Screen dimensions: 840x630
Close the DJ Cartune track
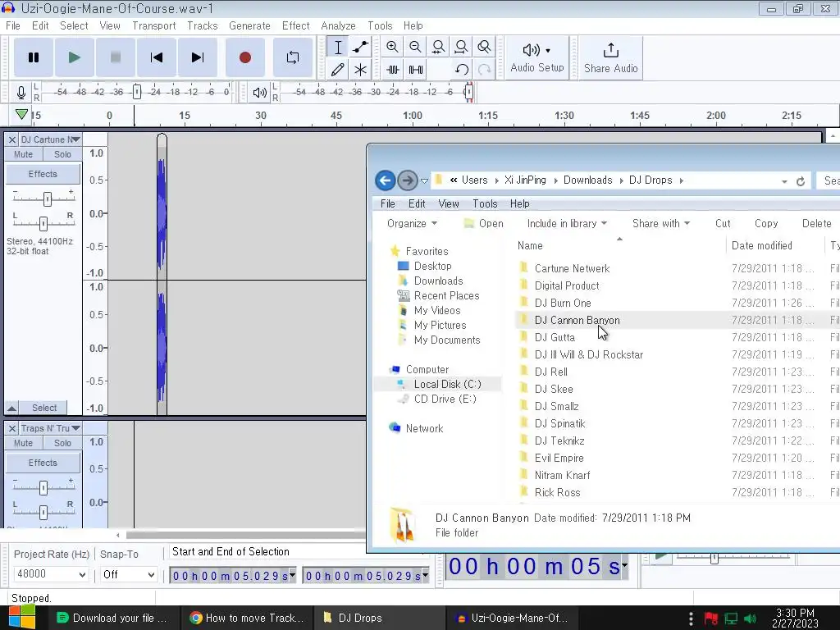[x=11, y=139]
